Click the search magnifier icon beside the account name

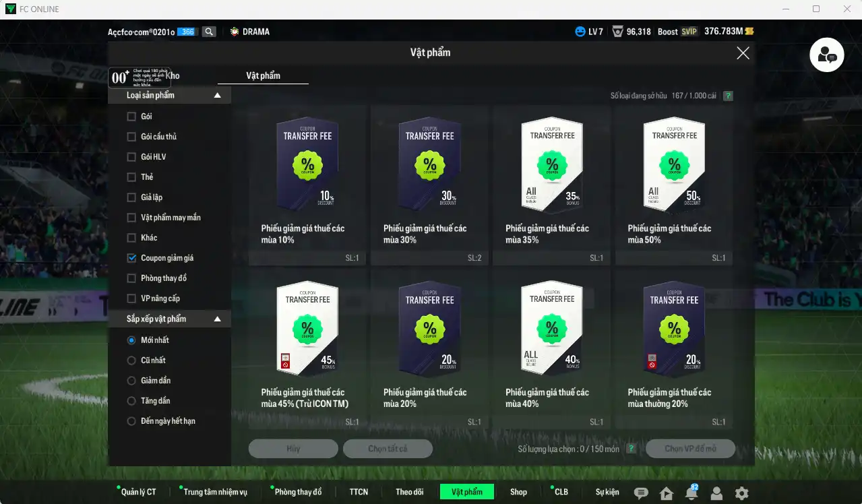[x=209, y=32]
